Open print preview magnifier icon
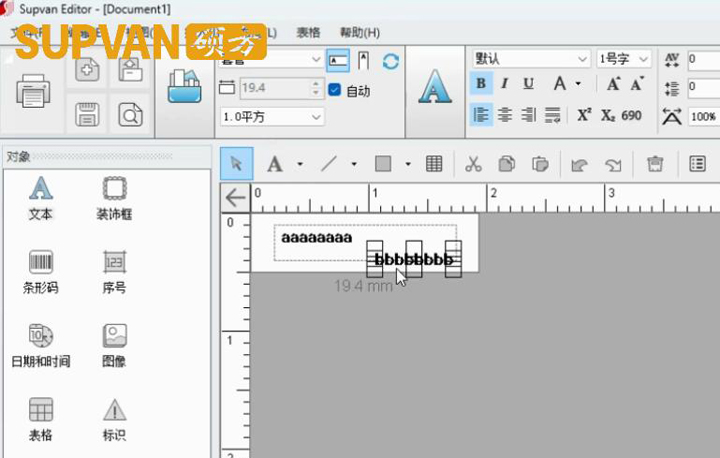 130,114
